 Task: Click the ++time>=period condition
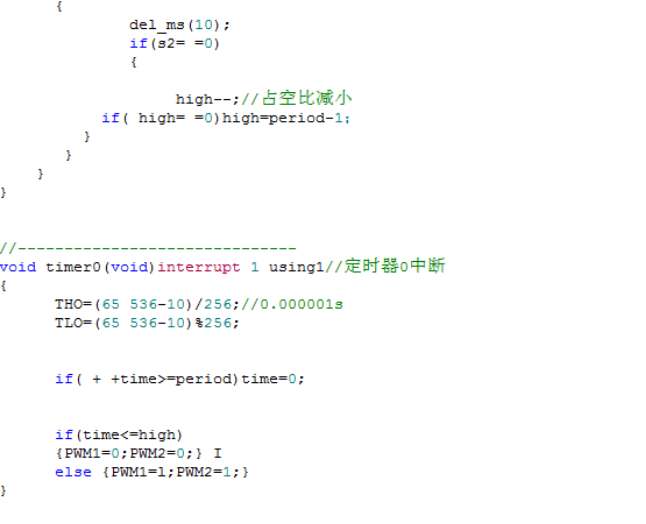click(147, 379)
